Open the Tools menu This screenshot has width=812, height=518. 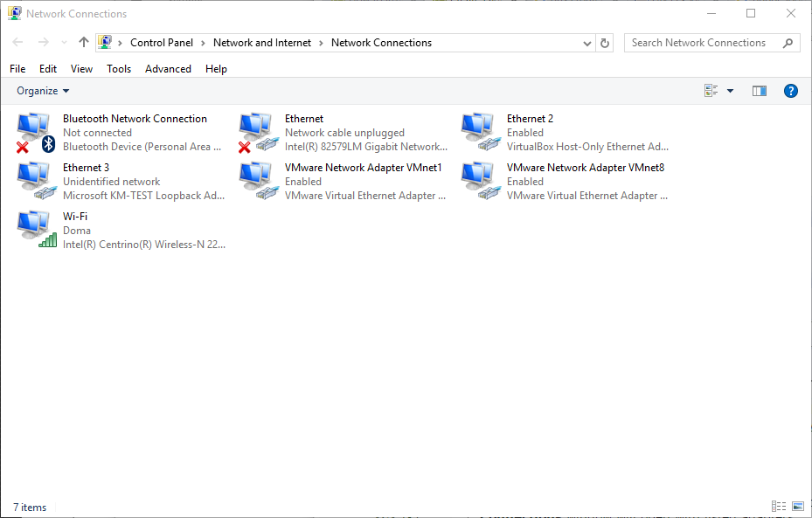click(119, 69)
